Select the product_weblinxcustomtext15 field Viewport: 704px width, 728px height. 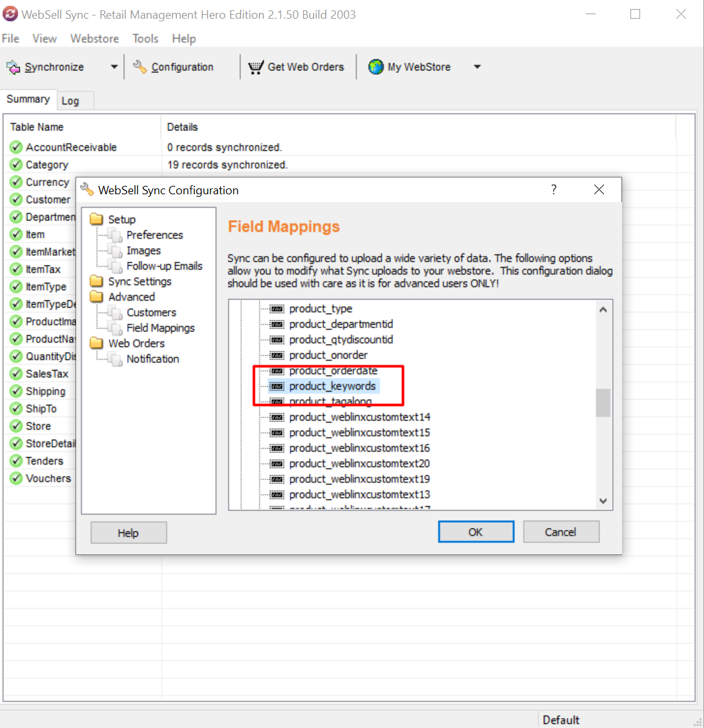point(359,432)
